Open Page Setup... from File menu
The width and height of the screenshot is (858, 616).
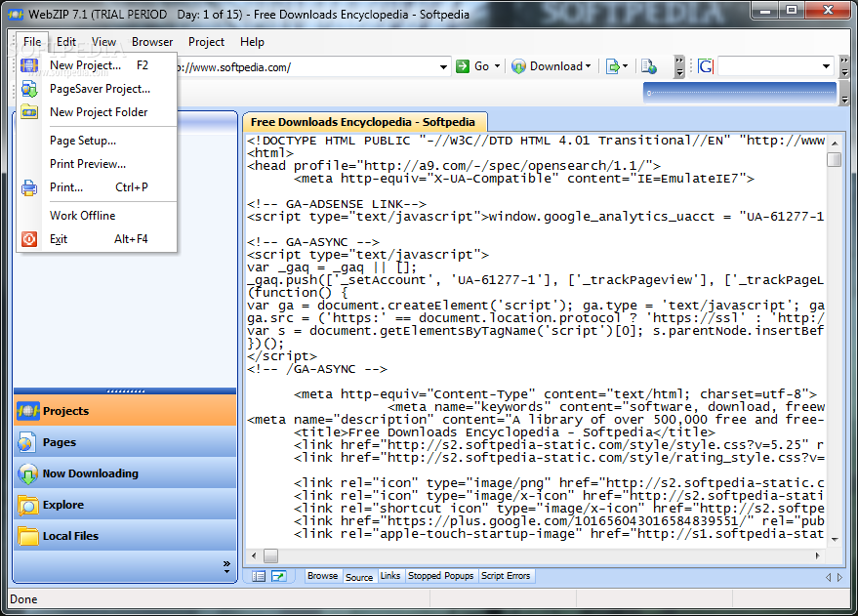(97, 141)
